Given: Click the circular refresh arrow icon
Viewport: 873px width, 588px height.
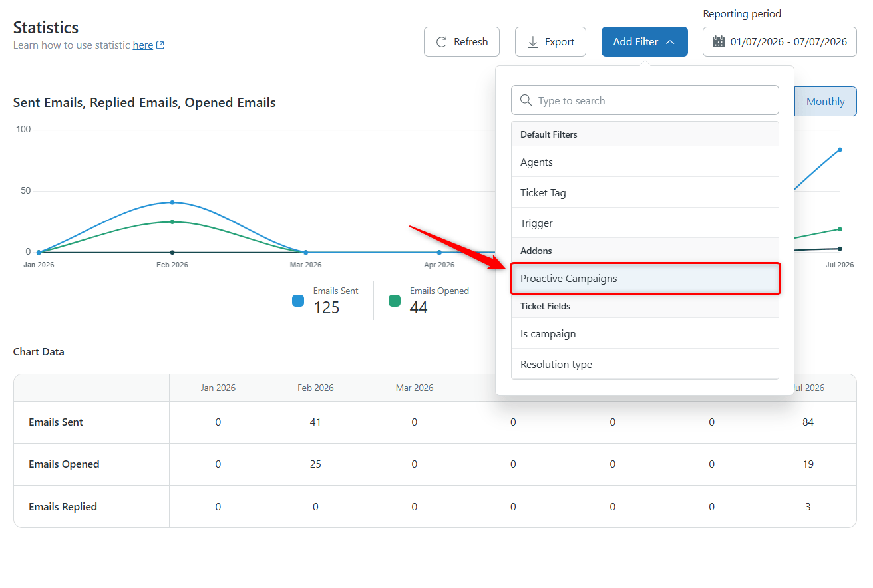Looking at the screenshot, I should [441, 42].
